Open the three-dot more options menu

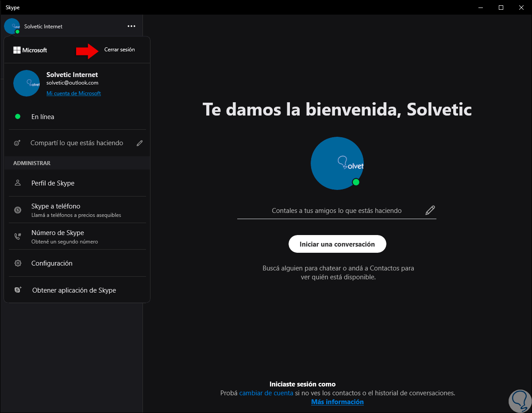pos(131,26)
